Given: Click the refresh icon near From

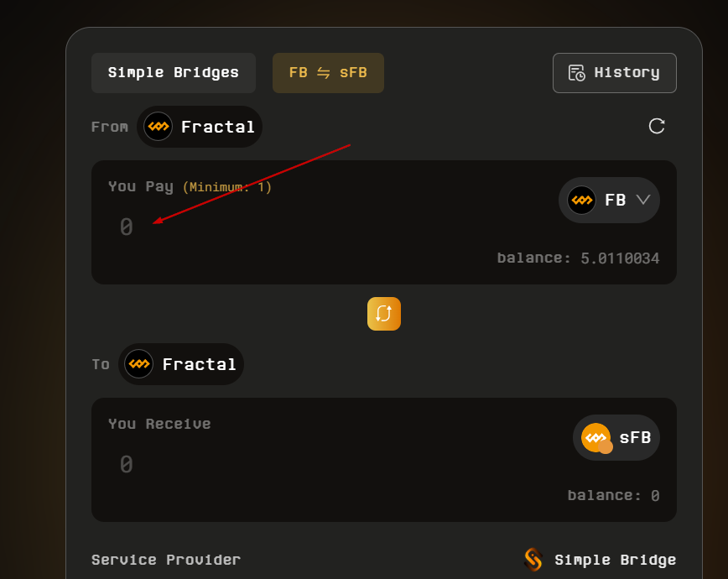Looking at the screenshot, I should [x=657, y=126].
